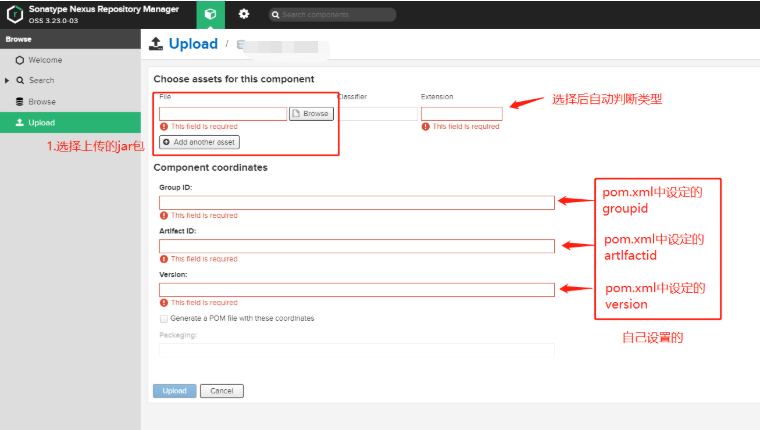This screenshot has width=762, height=430.
Task: Expand the Search tree arrow
Action: [7, 81]
